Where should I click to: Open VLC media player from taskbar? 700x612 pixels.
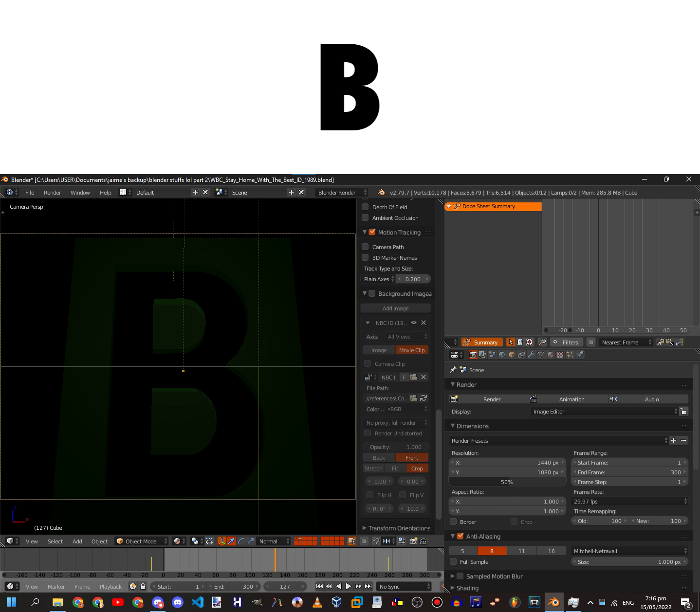coord(317,602)
